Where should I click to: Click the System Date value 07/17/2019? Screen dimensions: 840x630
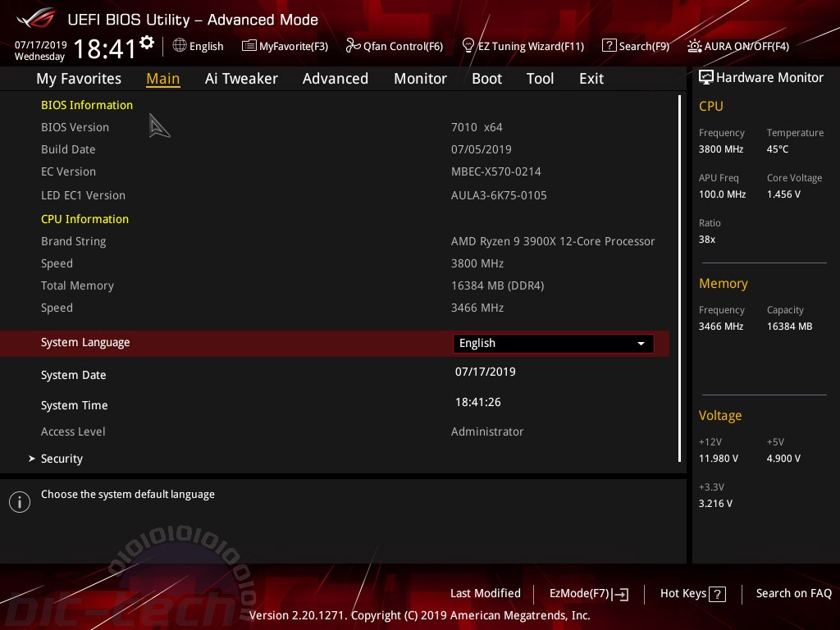tap(486, 372)
